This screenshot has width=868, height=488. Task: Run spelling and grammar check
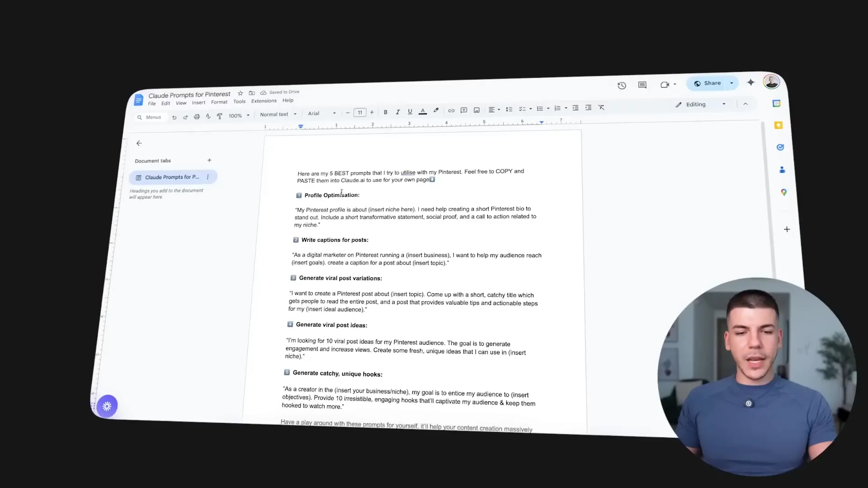(x=208, y=116)
